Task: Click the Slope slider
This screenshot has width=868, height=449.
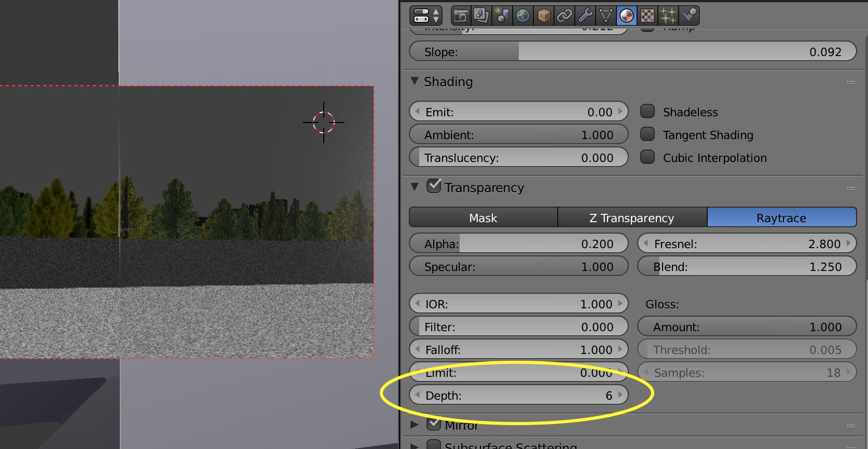Action: click(x=632, y=51)
